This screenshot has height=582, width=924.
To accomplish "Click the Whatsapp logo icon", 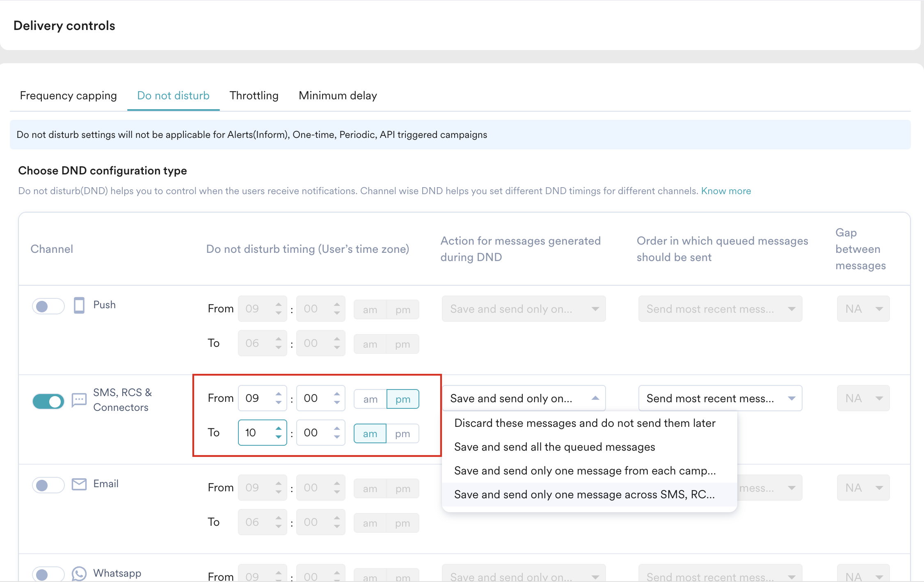I will [x=79, y=573].
